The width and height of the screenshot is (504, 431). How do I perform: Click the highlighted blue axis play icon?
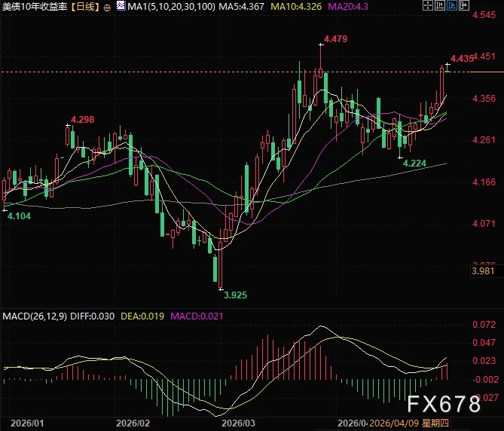(451, 5)
